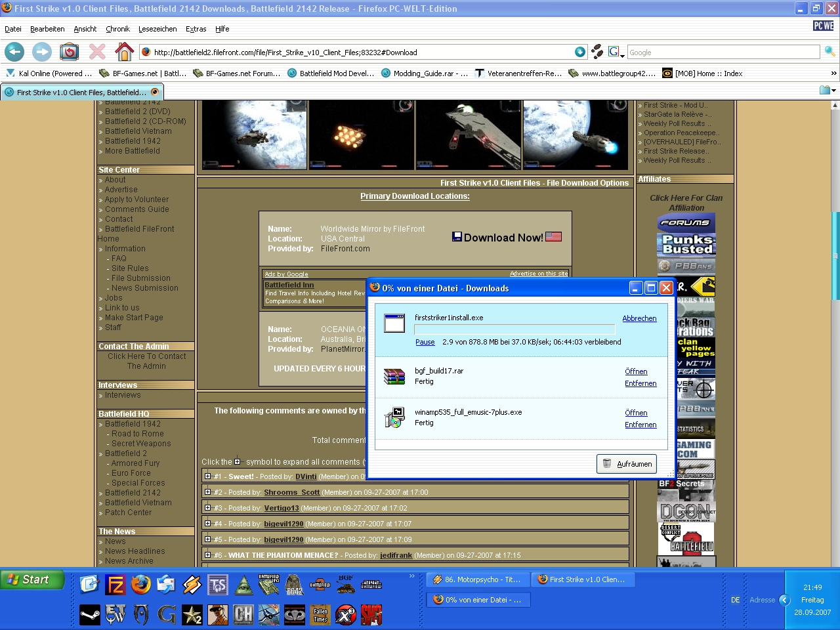Open TeamSpeak quick launch icon
Screen dimensions: 840x630
(217, 584)
